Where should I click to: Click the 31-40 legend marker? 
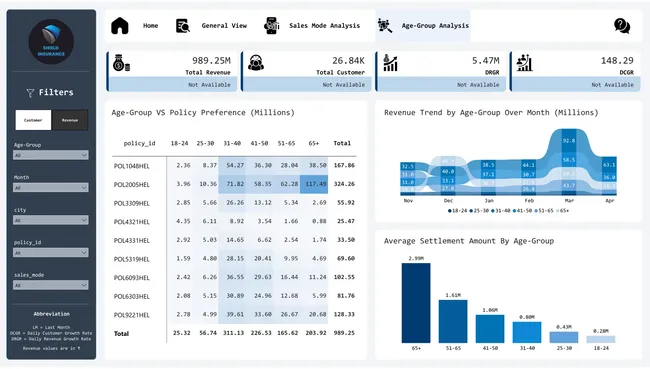point(493,211)
